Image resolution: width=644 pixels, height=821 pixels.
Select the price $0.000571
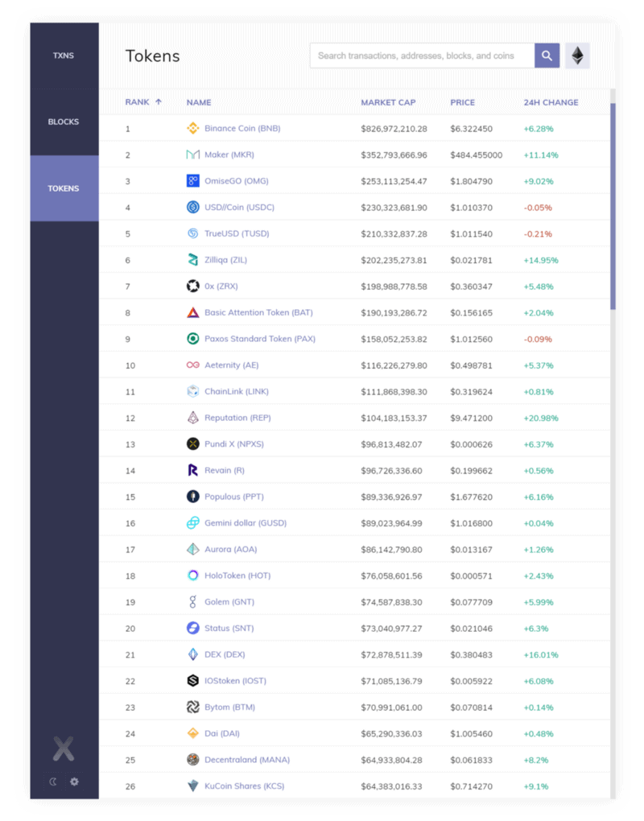click(471, 576)
